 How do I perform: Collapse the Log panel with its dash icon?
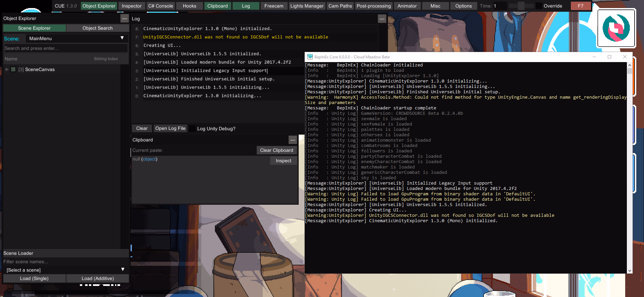tap(382, 19)
